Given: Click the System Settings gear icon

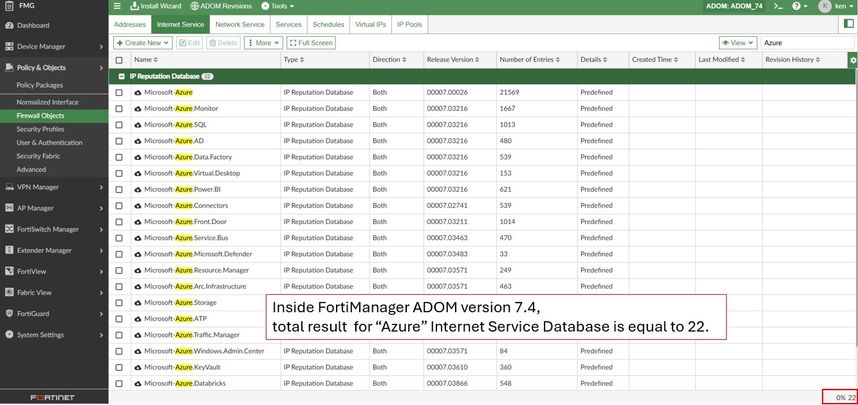Looking at the screenshot, I should 8,334.
